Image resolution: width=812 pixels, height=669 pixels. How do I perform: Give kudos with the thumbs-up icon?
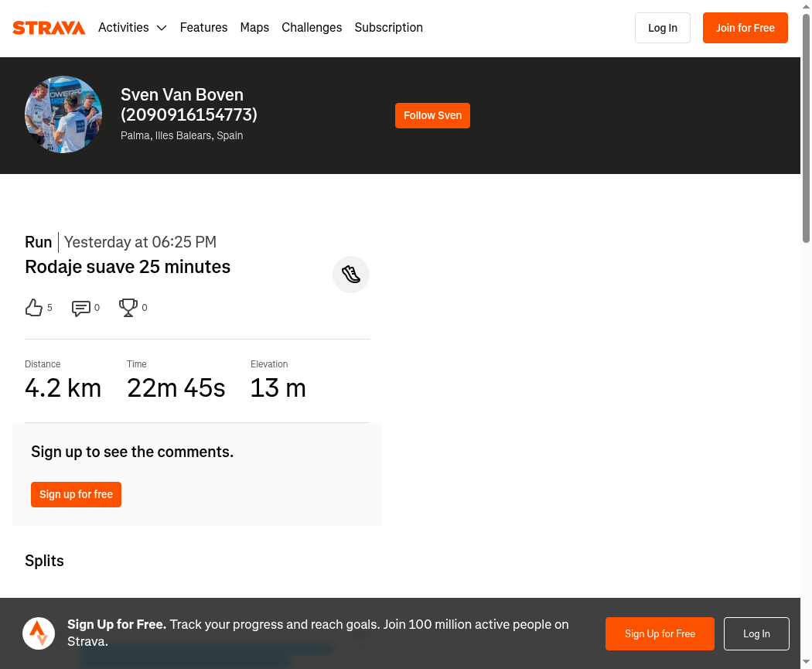(34, 308)
